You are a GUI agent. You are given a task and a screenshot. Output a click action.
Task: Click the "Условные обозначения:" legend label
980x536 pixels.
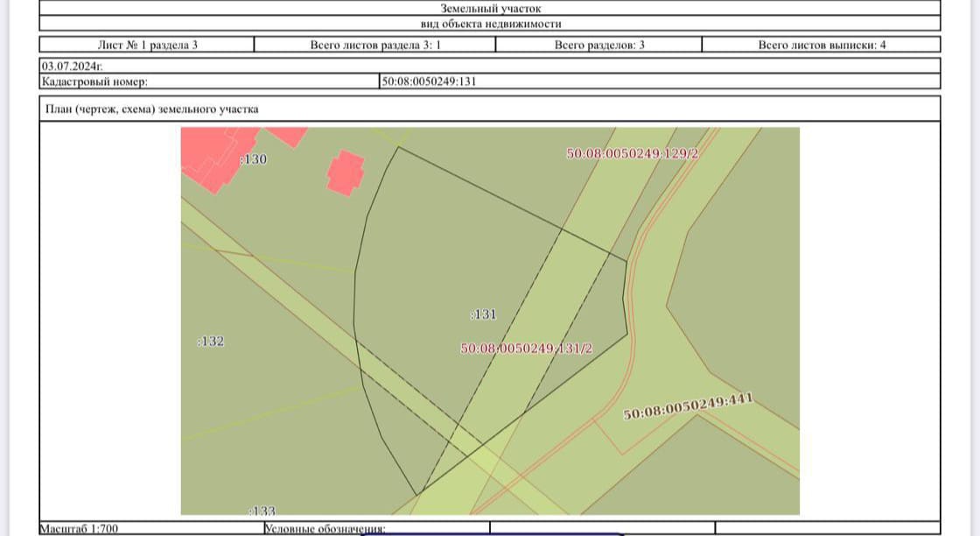[x=325, y=529]
